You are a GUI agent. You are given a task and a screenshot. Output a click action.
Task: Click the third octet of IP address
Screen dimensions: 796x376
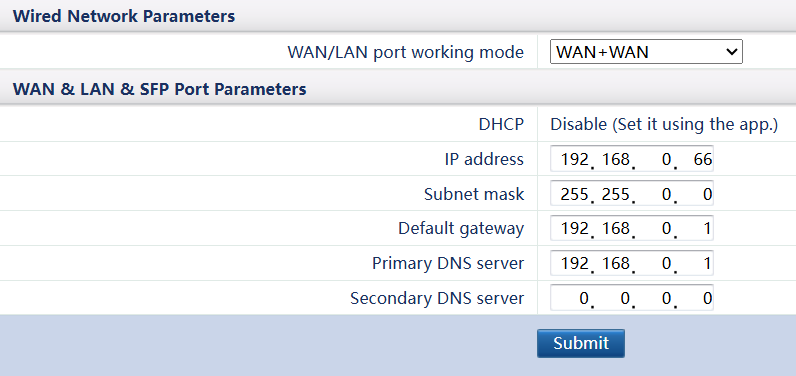tap(654, 160)
